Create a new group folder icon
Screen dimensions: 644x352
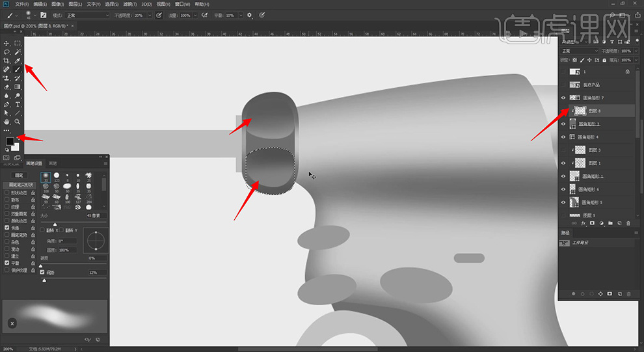610,223
